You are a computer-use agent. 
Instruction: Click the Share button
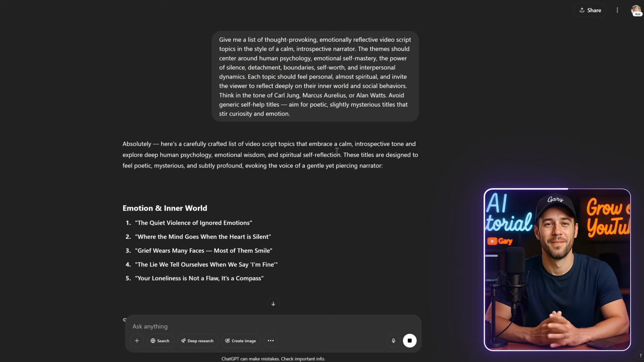[x=590, y=10]
